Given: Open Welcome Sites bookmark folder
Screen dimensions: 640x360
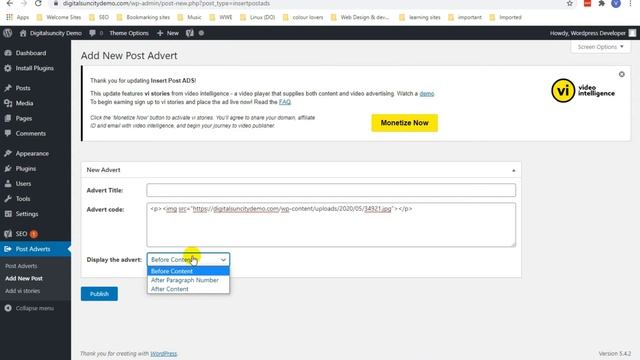Looking at the screenshot, I should pyautogui.click(x=59, y=18).
